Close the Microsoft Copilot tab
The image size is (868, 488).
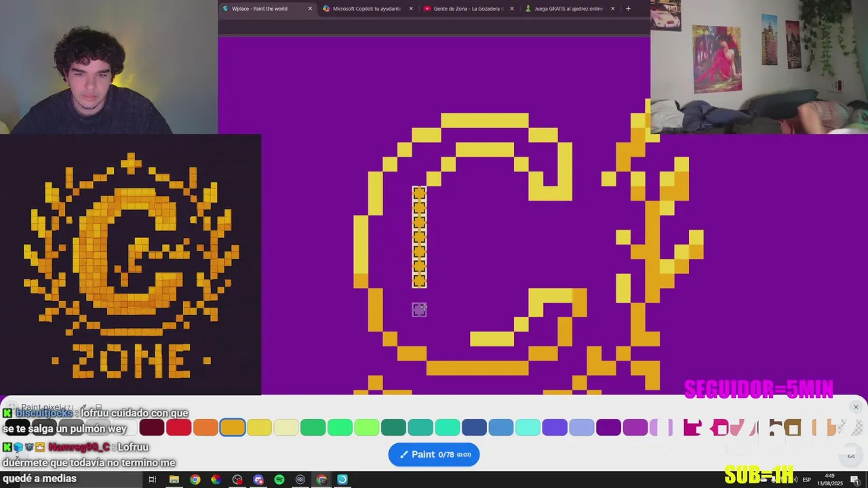[411, 9]
